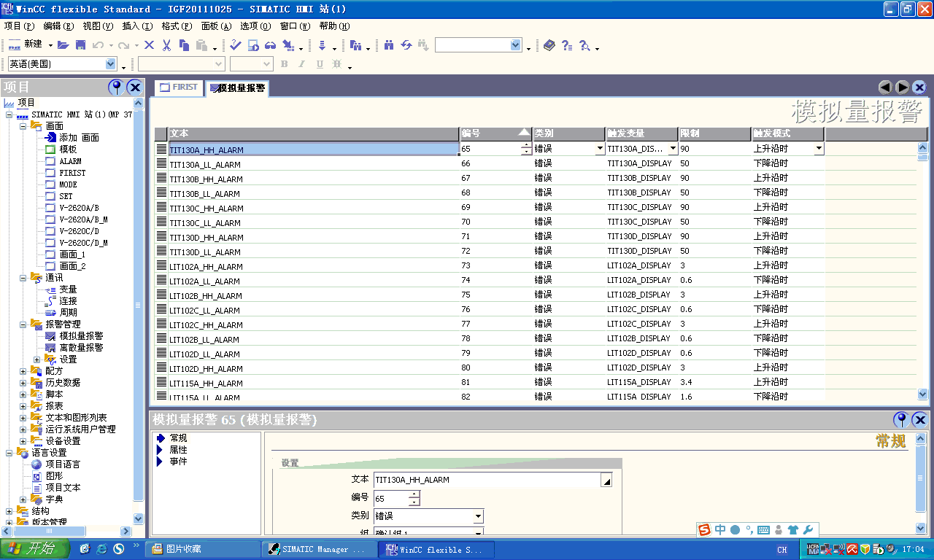Open the V-2620A/B screen in project tree
The height and width of the screenshot is (560, 934).
[79, 208]
